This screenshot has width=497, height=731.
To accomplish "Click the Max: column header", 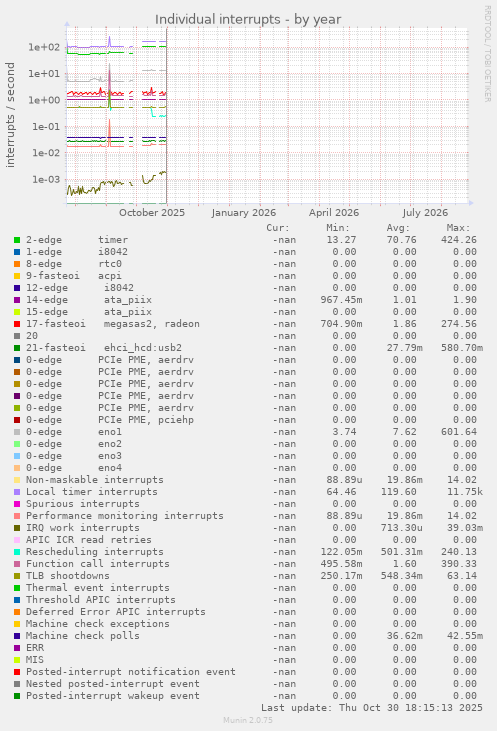I will coord(458,228).
